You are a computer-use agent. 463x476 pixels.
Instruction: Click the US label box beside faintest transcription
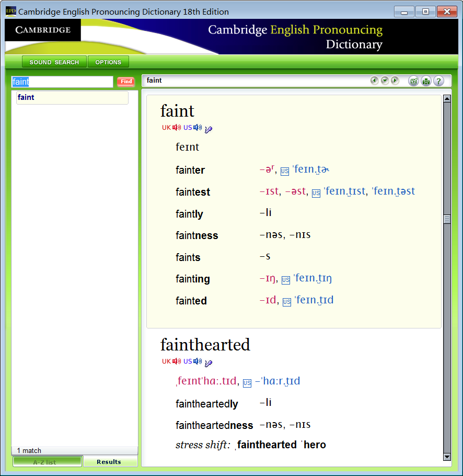316,194
